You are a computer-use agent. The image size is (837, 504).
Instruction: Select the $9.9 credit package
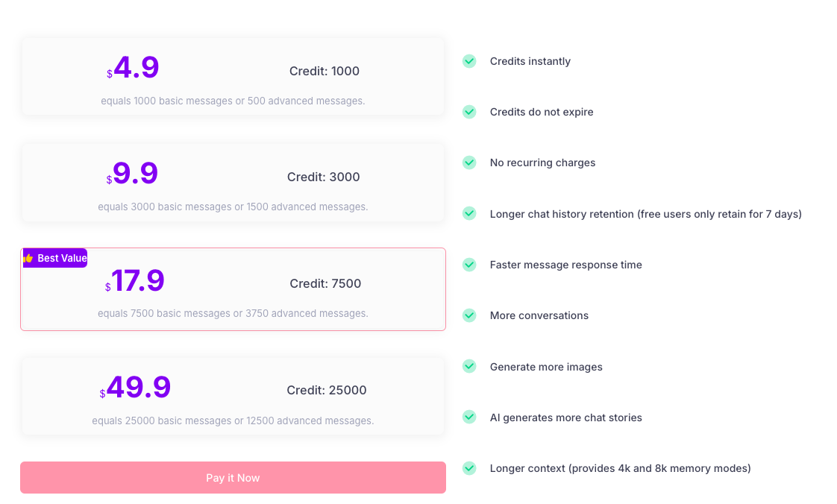click(233, 182)
